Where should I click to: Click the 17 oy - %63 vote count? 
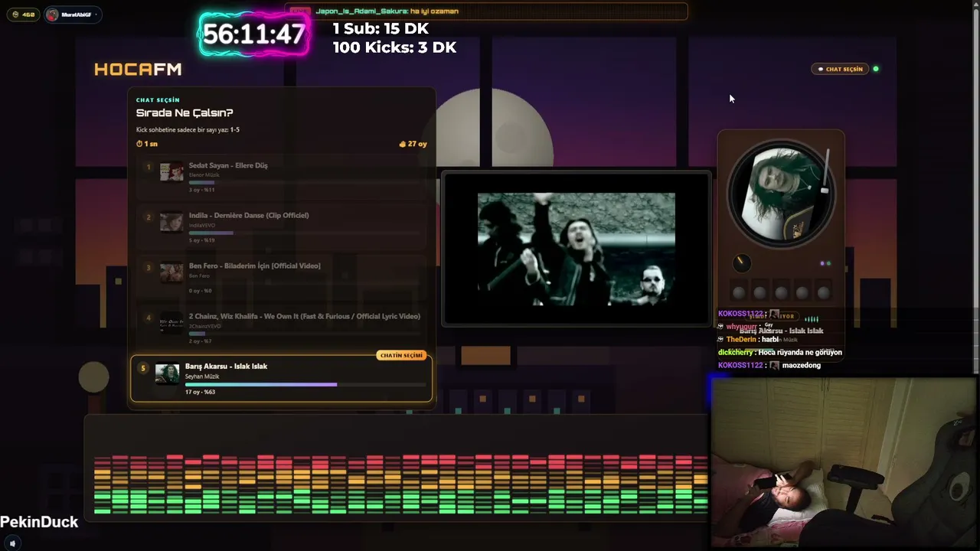[201, 392]
